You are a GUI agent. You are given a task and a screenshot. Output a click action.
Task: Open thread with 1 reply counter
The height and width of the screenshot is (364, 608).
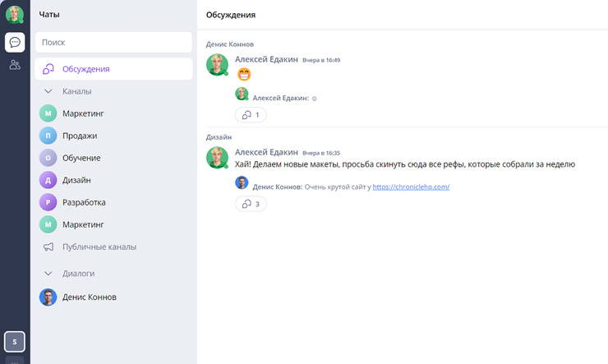click(251, 115)
